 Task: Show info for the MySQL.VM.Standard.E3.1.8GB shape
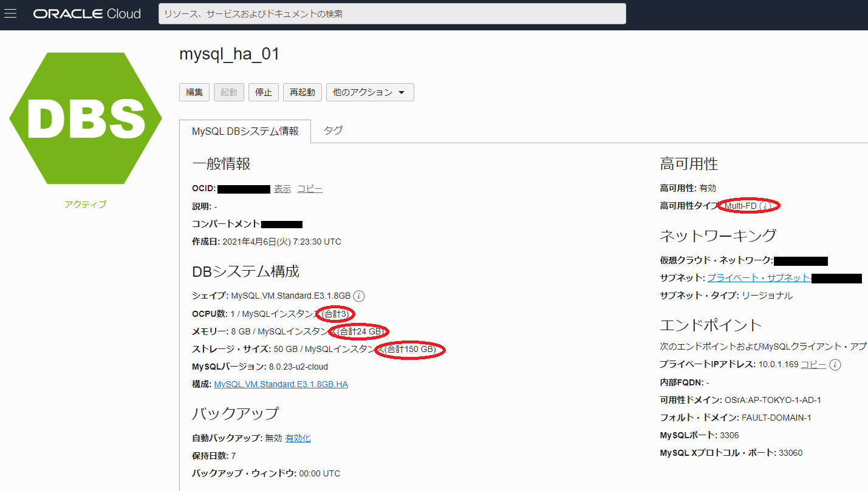(x=359, y=296)
